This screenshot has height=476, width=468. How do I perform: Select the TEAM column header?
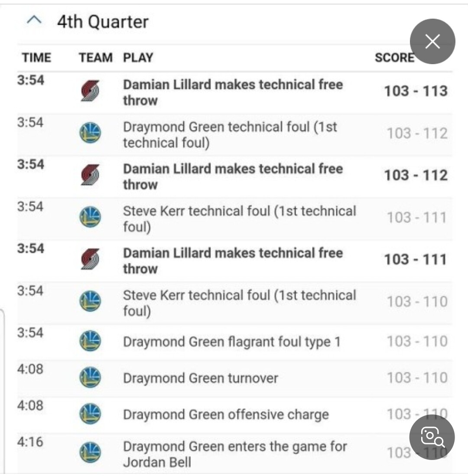(x=95, y=58)
